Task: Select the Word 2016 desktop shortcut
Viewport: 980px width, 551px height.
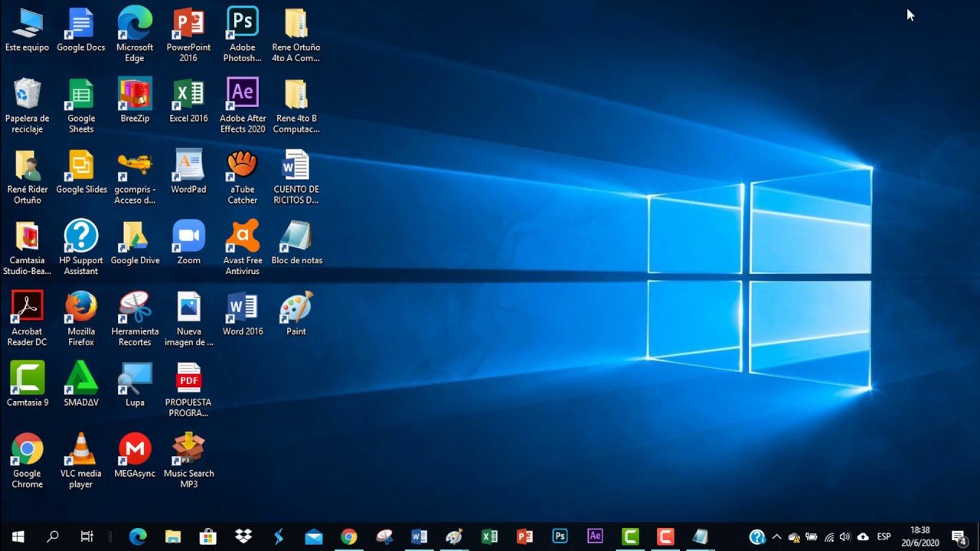Action: 243,315
